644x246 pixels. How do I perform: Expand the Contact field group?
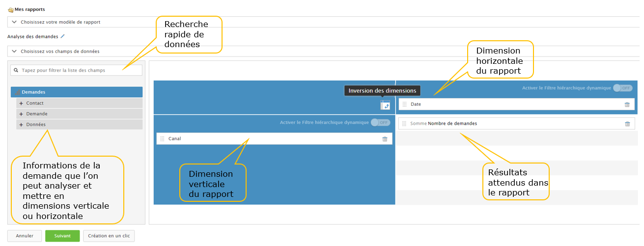(21, 103)
